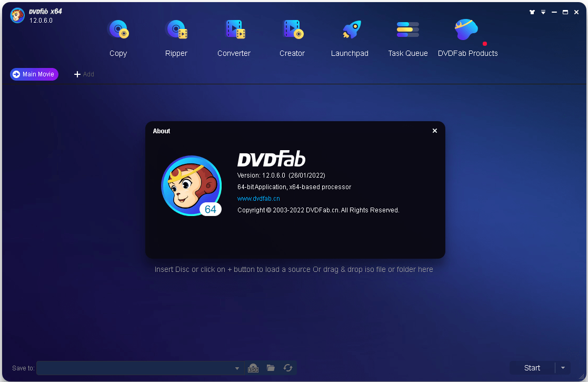588x382 pixels.
Task: Click the Version 12.0.6.0 text in About
Action: 281,175
